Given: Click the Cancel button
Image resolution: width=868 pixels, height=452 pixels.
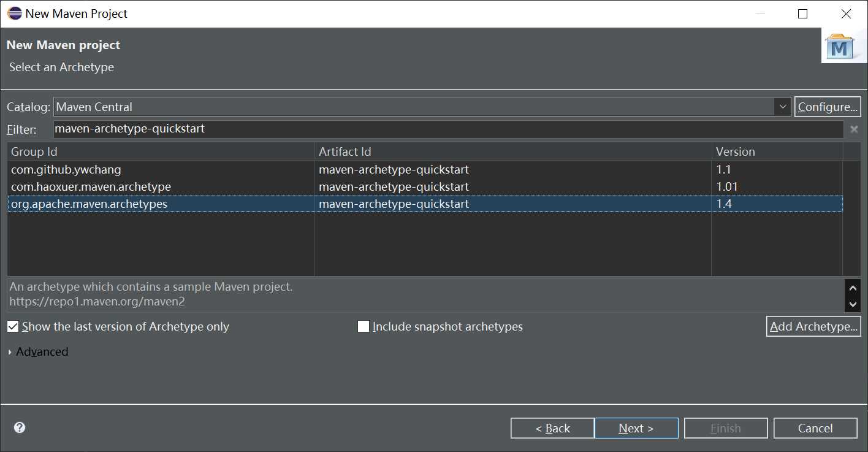Looking at the screenshot, I should click(x=815, y=428).
